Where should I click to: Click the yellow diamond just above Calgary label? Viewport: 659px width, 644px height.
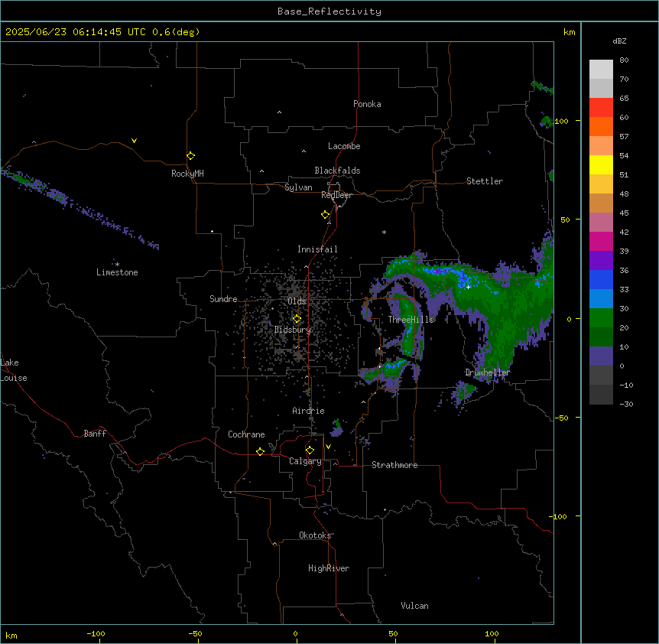point(310,450)
